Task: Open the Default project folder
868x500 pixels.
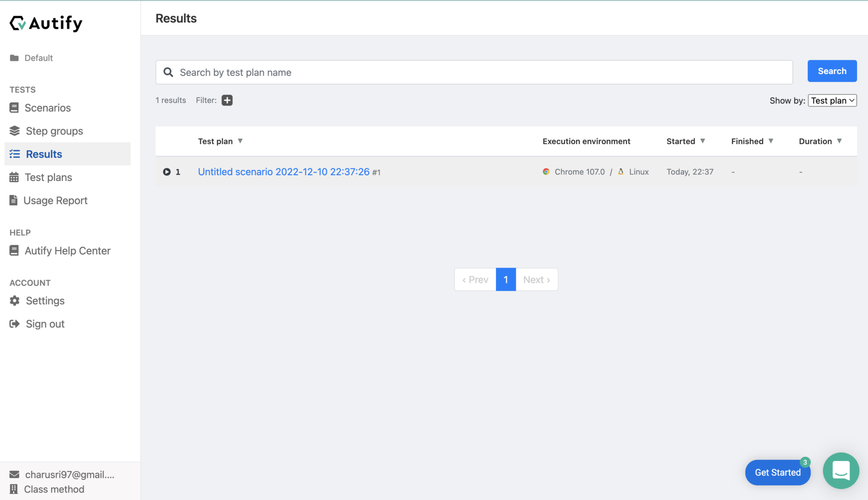Action: 39,58
